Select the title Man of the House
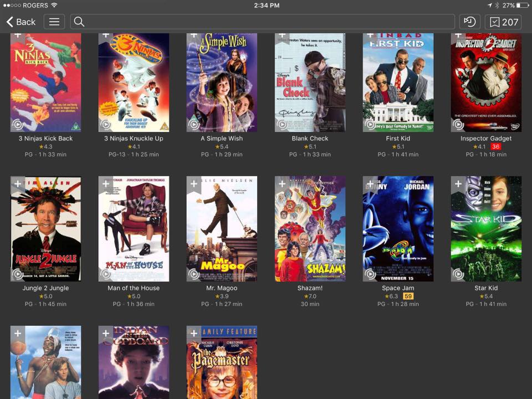The height and width of the screenshot is (399, 532). coord(134,288)
